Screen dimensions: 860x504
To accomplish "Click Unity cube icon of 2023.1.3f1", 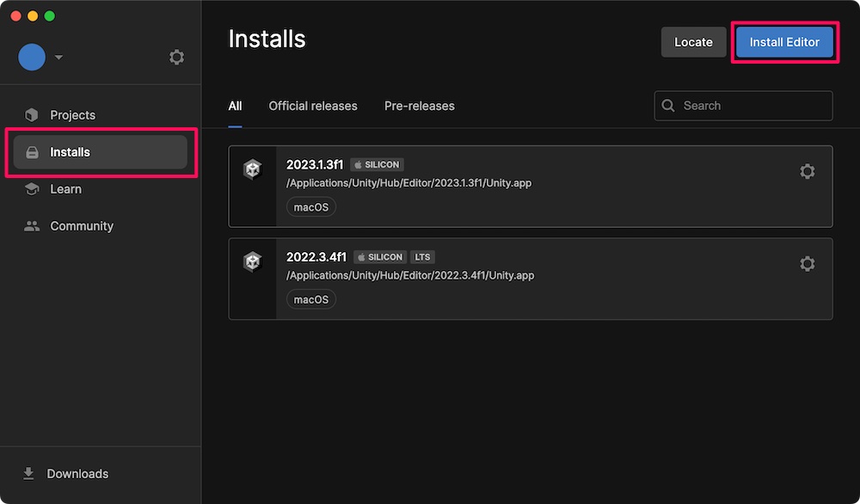I will point(252,169).
